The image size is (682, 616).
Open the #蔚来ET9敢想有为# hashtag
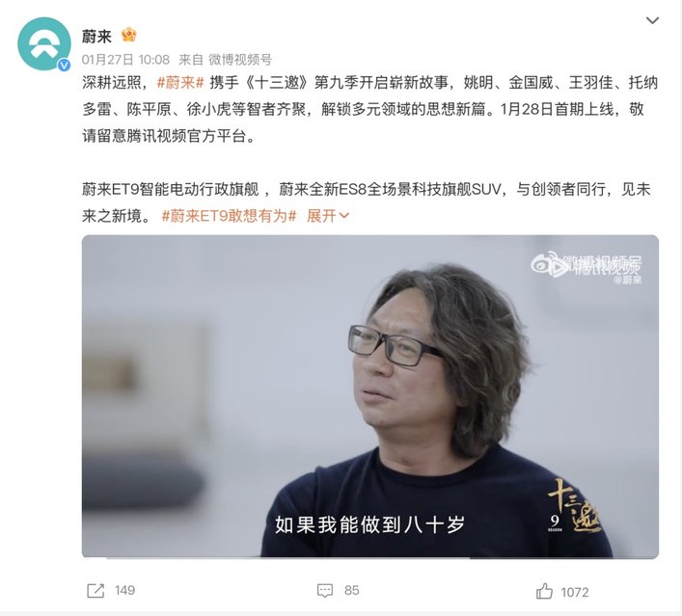point(229,216)
